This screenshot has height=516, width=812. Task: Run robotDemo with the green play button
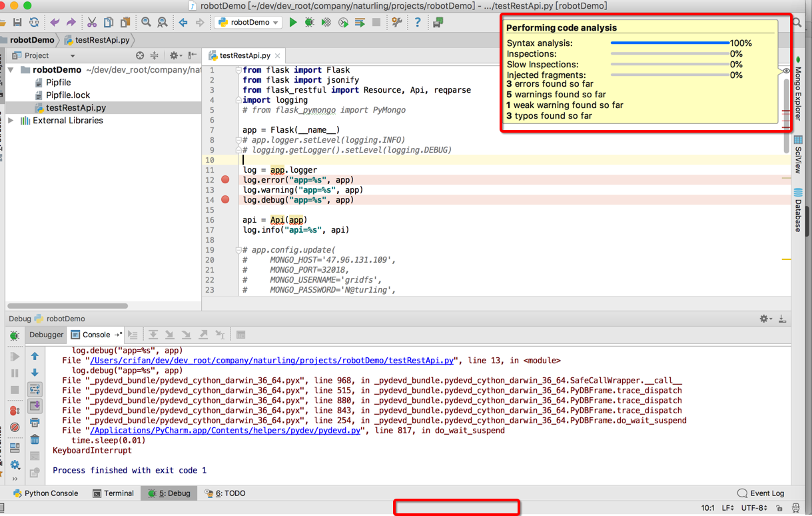293,23
